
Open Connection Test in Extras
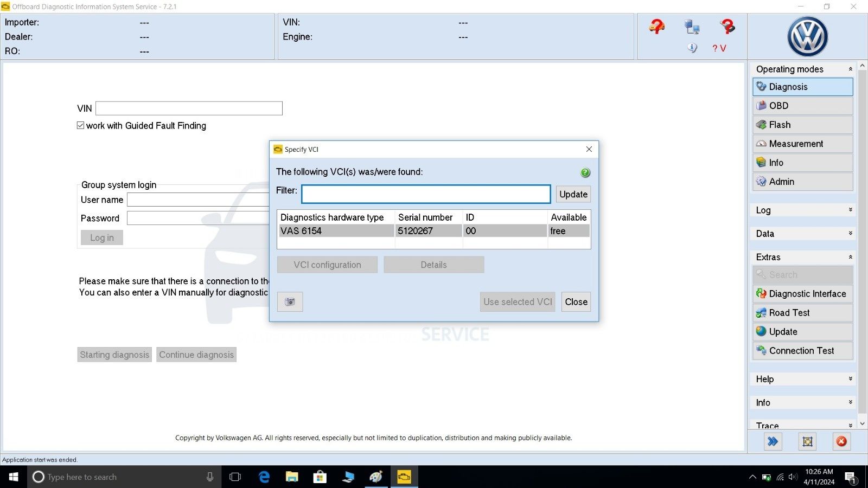pos(803,351)
